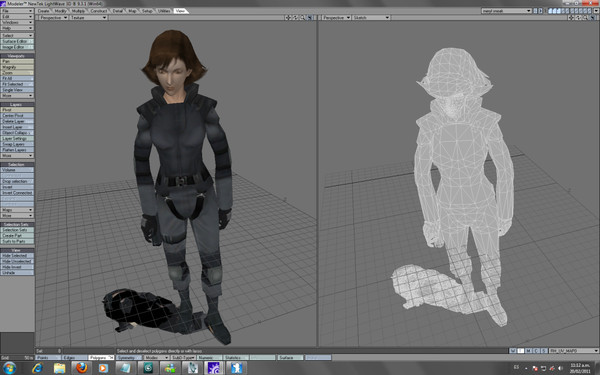
Task: Click the maximize icon in the right viewport header
Action: 593,18
